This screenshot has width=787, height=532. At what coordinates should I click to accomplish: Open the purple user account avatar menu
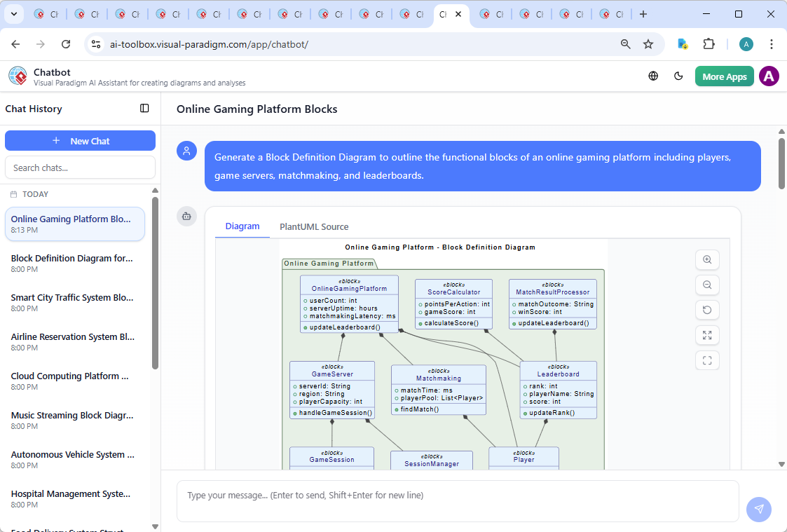click(x=769, y=76)
